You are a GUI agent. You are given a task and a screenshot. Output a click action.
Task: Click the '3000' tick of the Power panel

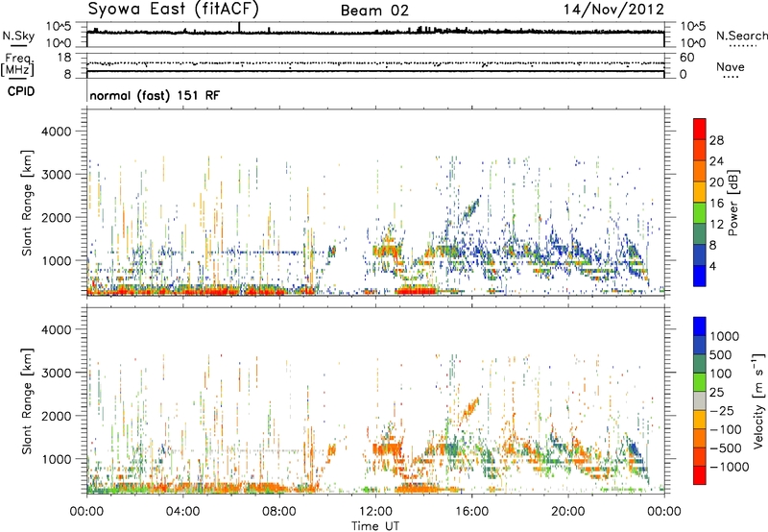click(x=57, y=175)
